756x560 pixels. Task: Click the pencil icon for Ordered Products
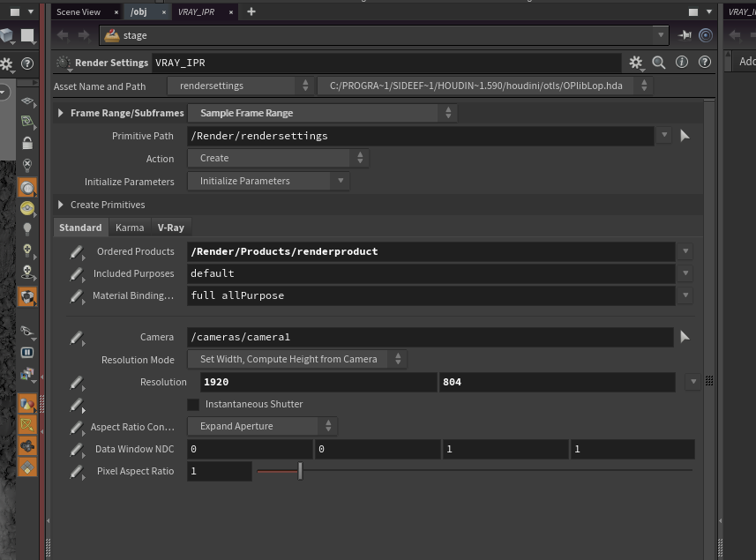tap(77, 252)
